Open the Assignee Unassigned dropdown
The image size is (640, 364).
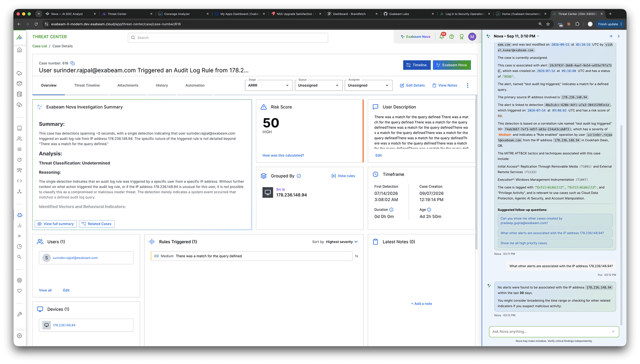pyautogui.click(x=369, y=85)
